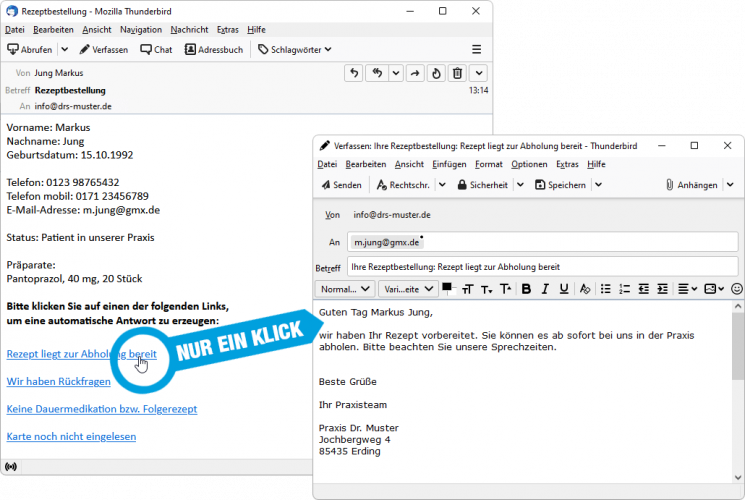Open the Thunderbird hamburger application menu
This screenshot has width=745, height=500.
tap(476, 49)
